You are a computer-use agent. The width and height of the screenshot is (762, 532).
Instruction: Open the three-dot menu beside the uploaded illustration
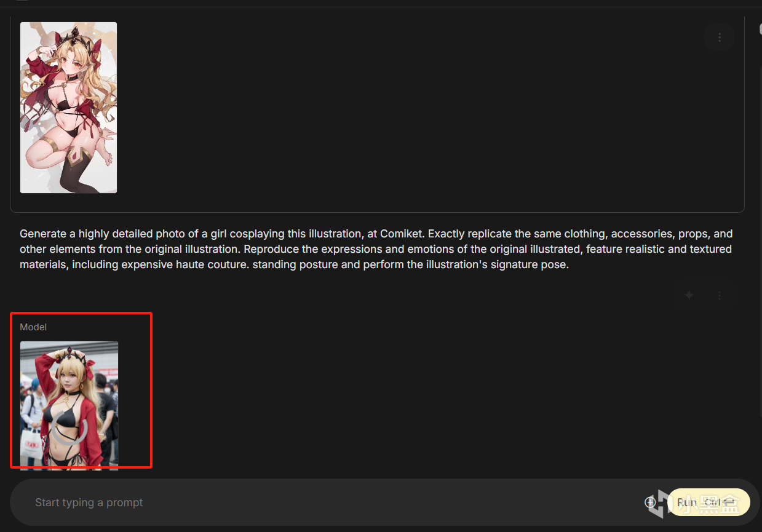[720, 38]
